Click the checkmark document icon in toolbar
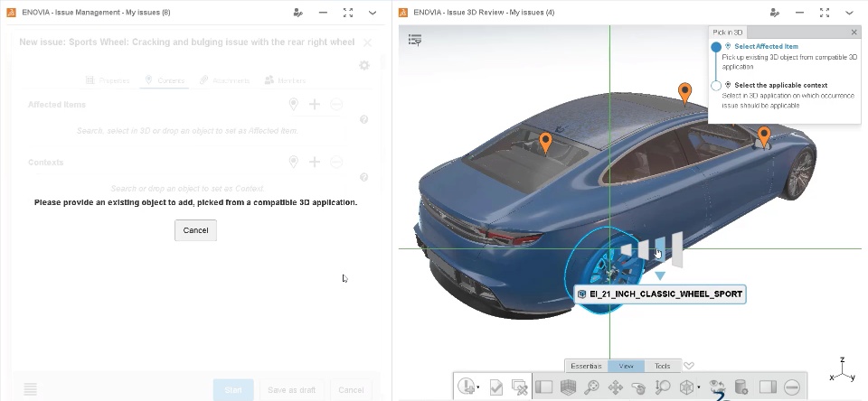Image resolution: width=868 pixels, height=401 pixels. tap(496, 387)
